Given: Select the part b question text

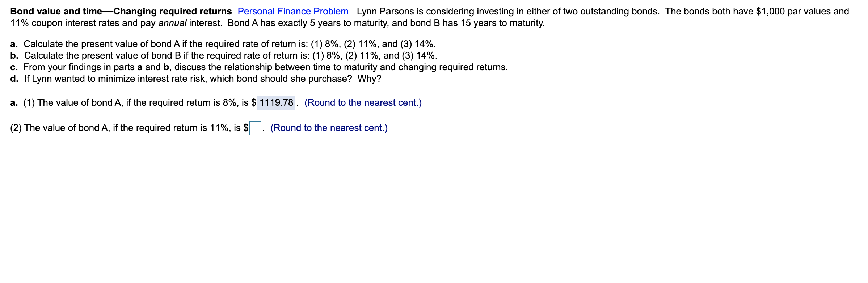Looking at the screenshot, I should tap(224, 55).
